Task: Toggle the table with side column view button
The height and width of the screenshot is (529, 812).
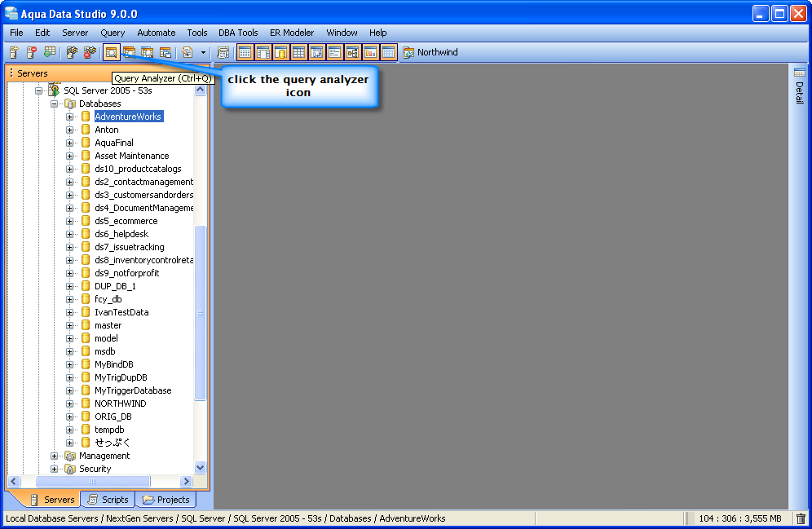Action: click(263, 52)
